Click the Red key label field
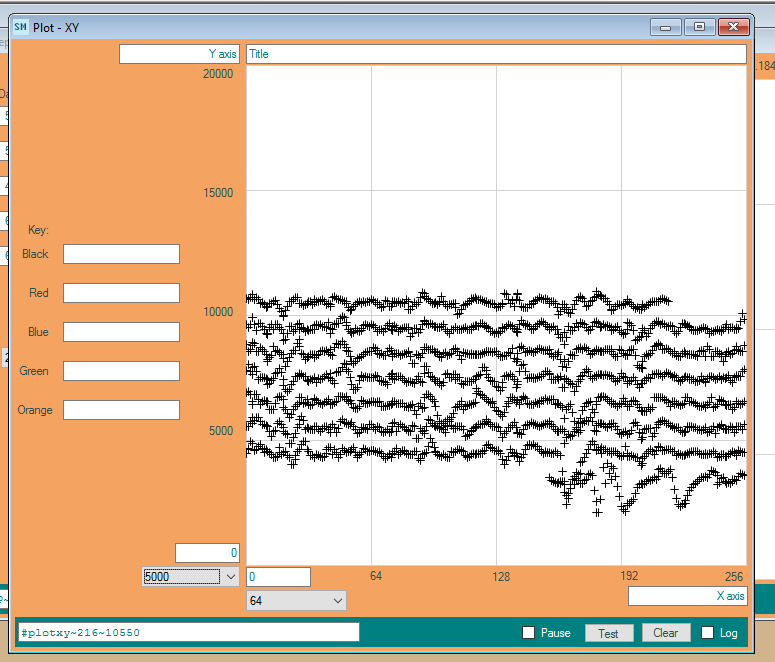Image resolution: width=775 pixels, height=662 pixels. coord(121,293)
